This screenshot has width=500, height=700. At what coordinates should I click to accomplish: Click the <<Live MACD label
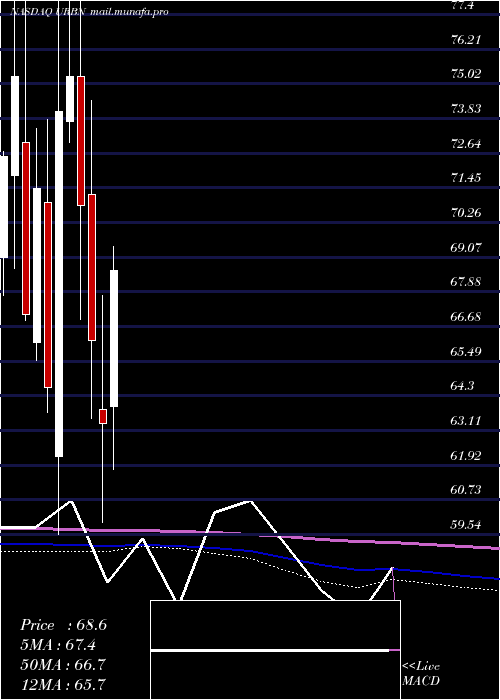(x=421, y=674)
